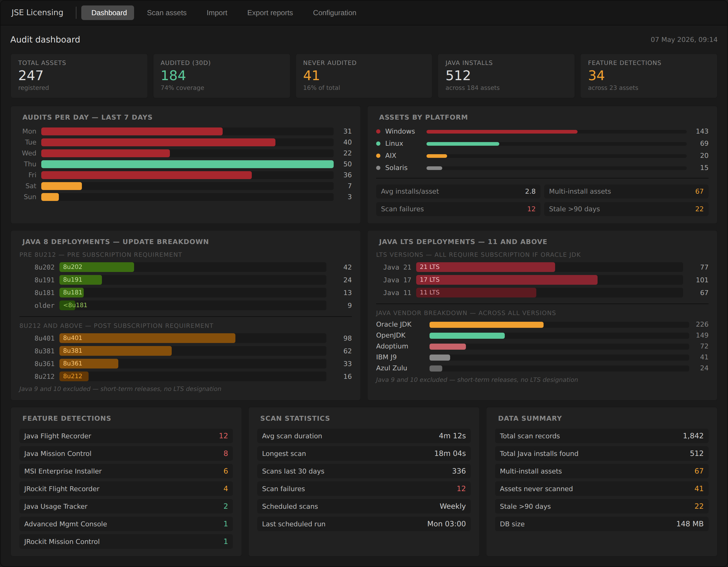Click the AIX orange legend dot
This screenshot has width=728, height=567.
(x=378, y=156)
